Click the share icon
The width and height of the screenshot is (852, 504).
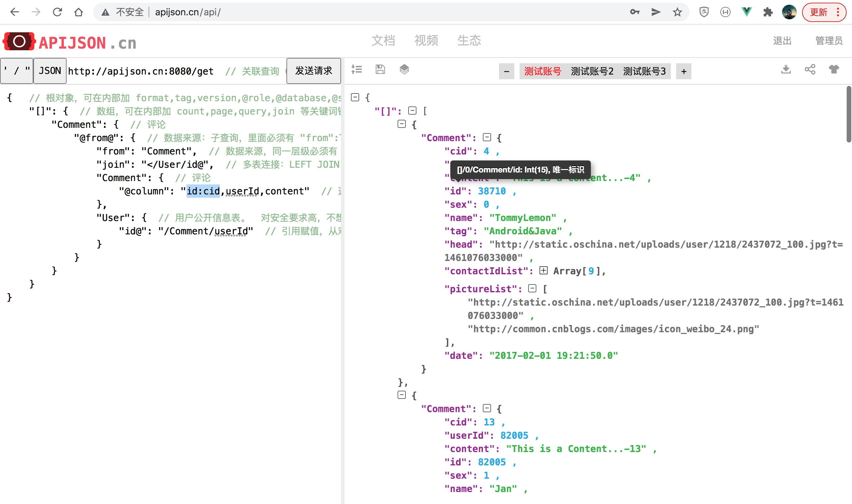point(810,70)
